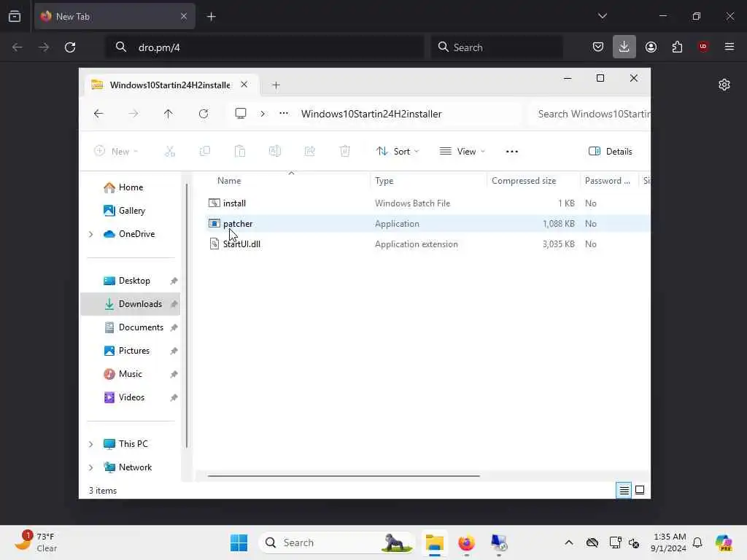Close the New Tab tab

click(x=184, y=16)
